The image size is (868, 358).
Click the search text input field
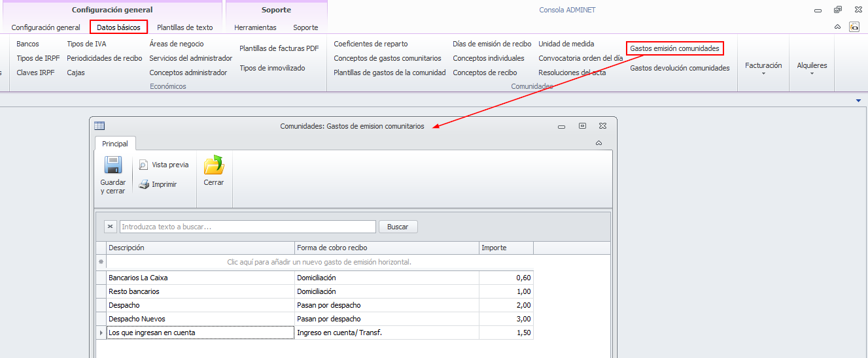coord(248,227)
